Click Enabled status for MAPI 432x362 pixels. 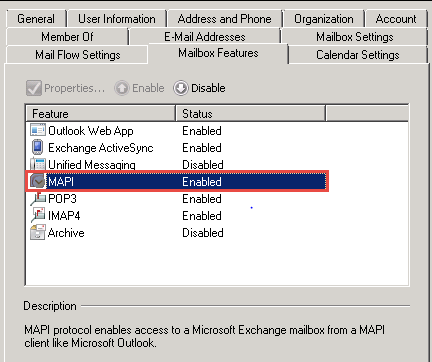(x=202, y=182)
